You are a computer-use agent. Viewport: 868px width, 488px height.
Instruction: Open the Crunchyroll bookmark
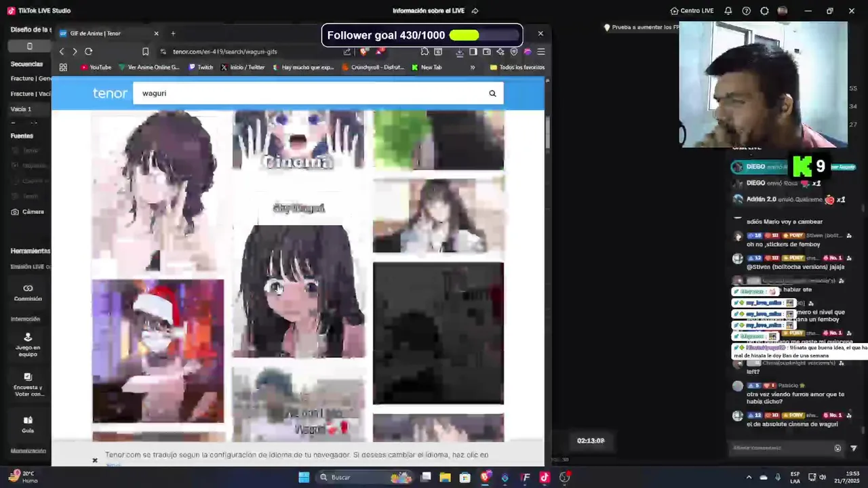(373, 67)
